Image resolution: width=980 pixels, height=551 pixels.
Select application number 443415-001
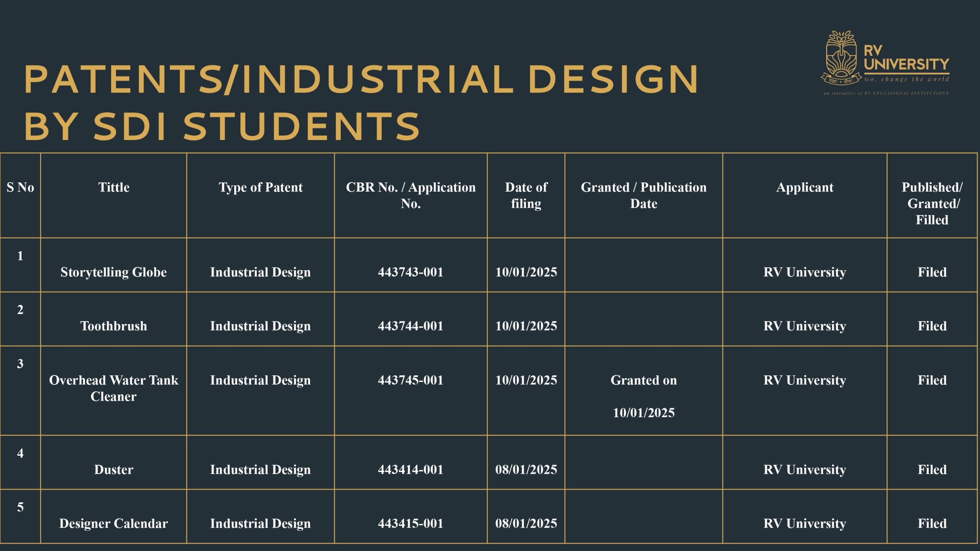411,523
